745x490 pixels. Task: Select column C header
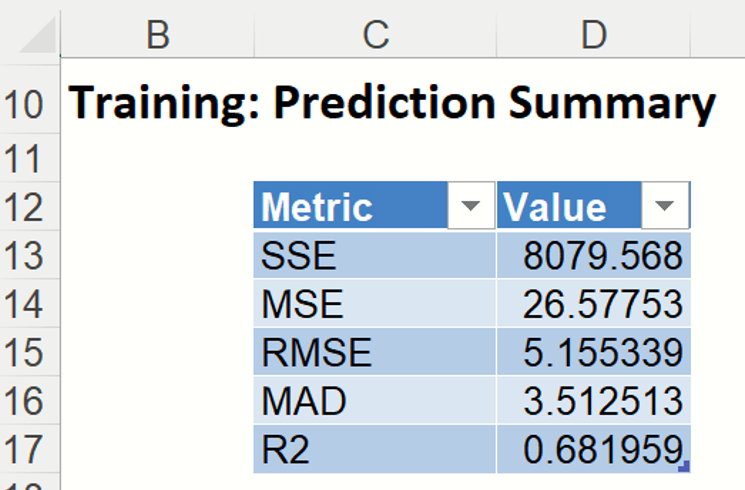(x=375, y=34)
